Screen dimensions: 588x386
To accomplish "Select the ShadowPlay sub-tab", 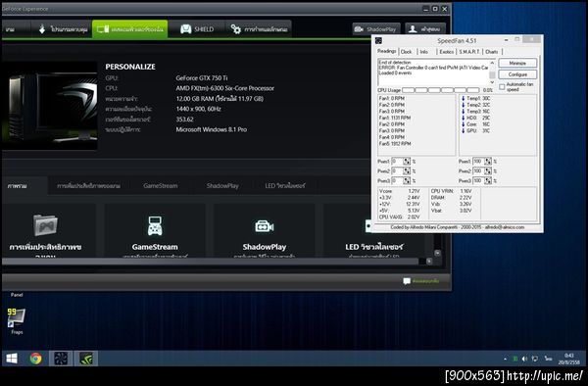I will click(x=222, y=185).
